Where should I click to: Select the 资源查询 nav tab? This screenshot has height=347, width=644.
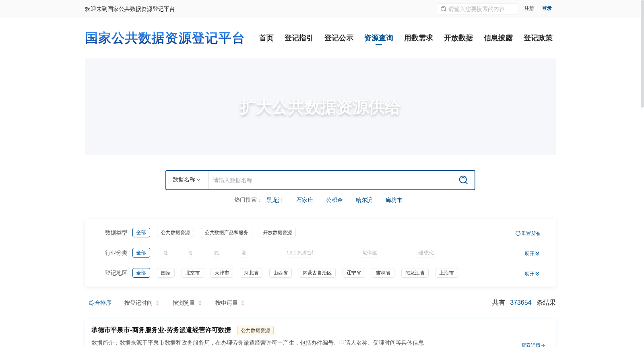(378, 38)
